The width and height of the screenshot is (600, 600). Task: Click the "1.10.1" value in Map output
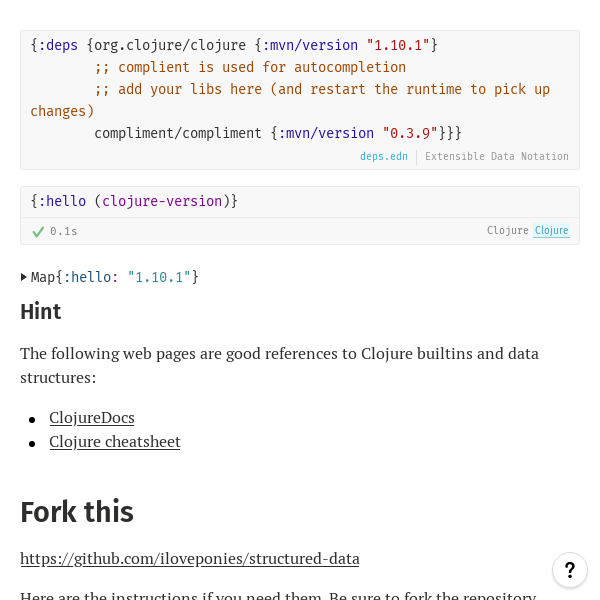point(159,277)
